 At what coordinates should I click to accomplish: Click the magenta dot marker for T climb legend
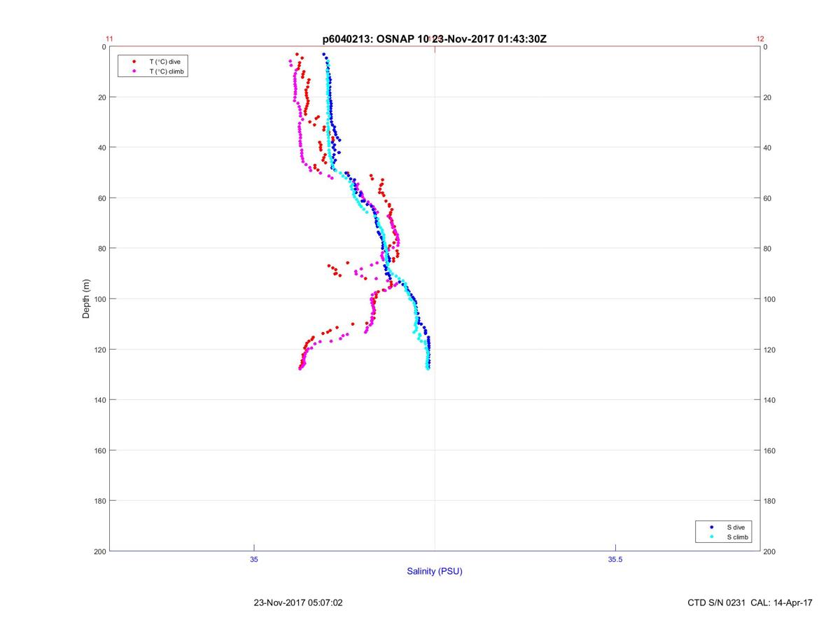[x=134, y=71]
